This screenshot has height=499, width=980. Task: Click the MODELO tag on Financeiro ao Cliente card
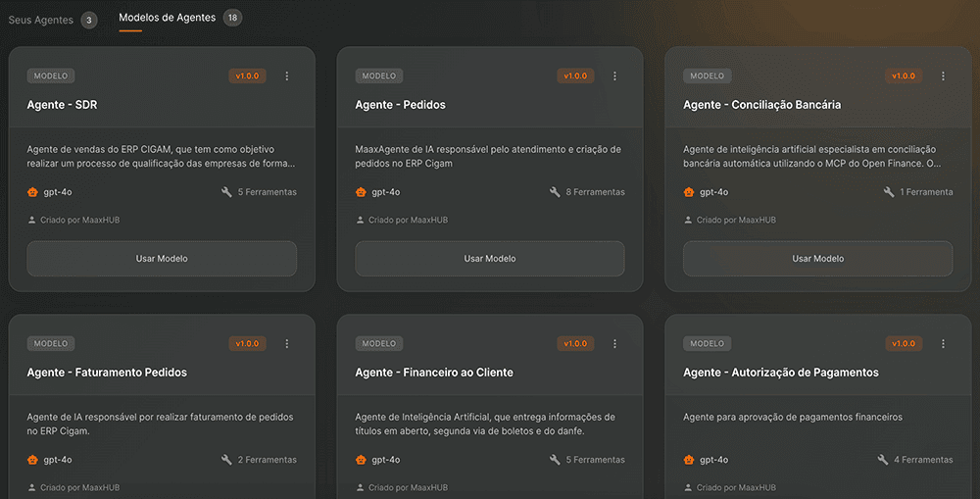click(x=378, y=343)
